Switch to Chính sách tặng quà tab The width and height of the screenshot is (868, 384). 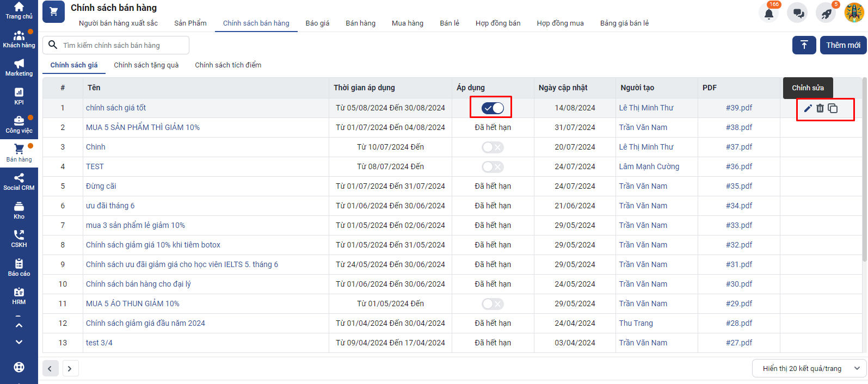point(146,65)
